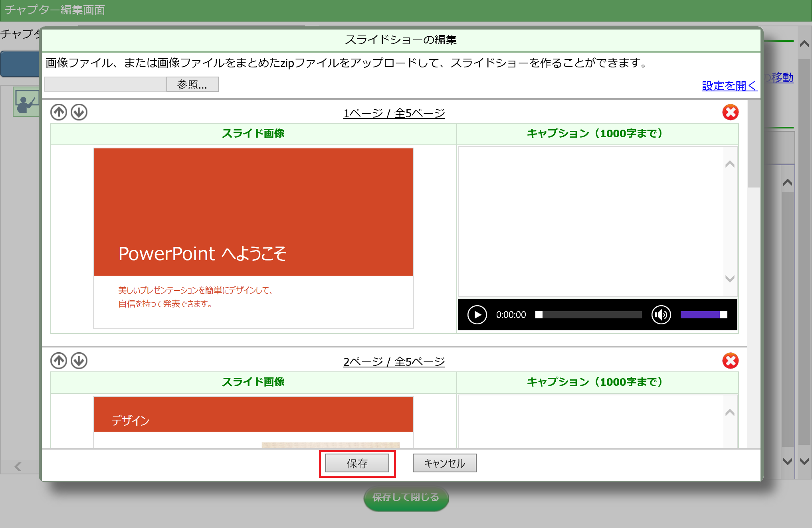This screenshot has width=812, height=529.
Task: Open the 設定を開く link
Action: point(729,85)
